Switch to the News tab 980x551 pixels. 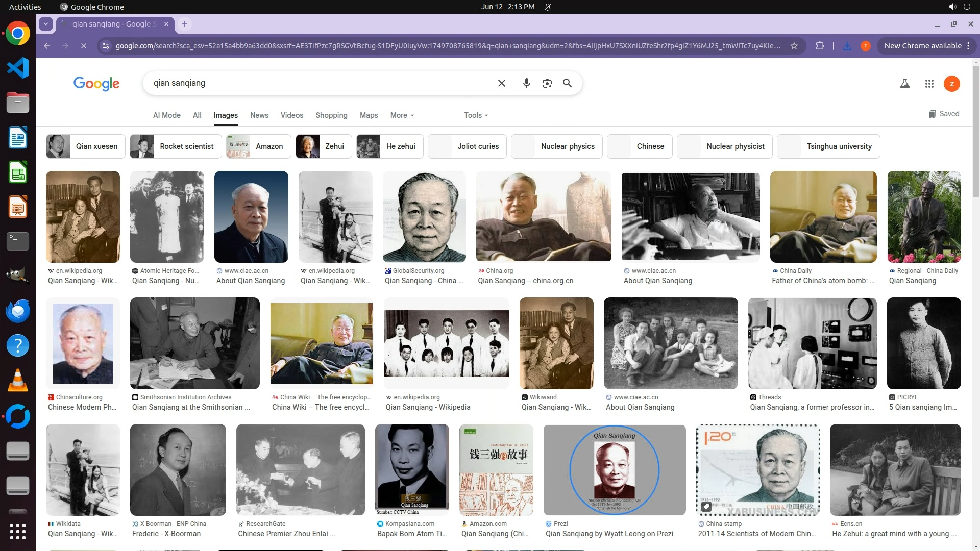pyautogui.click(x=259, y=115)
